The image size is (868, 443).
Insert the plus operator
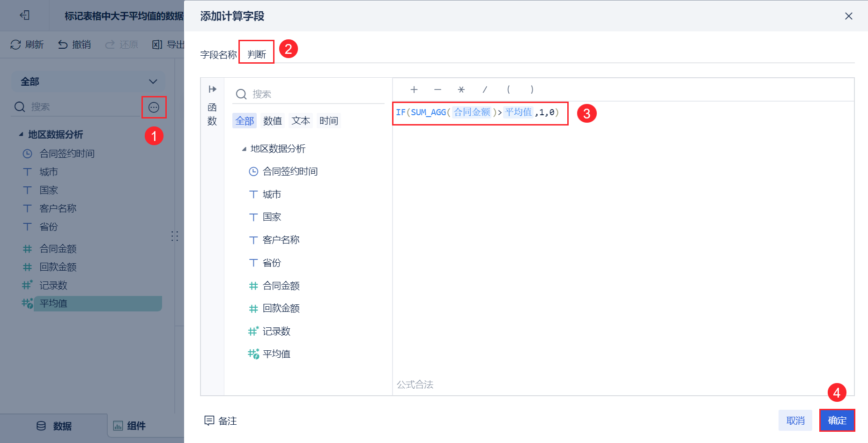(x=414, y=89)
